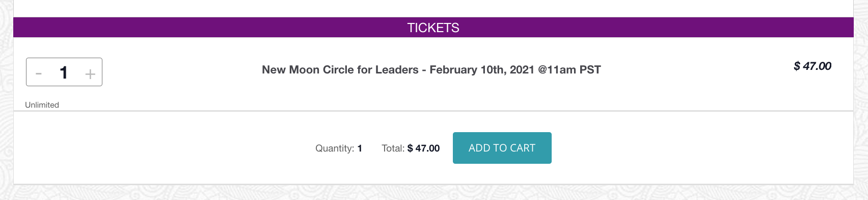Select the ticket quantity number in stepper

coord(64,72)
